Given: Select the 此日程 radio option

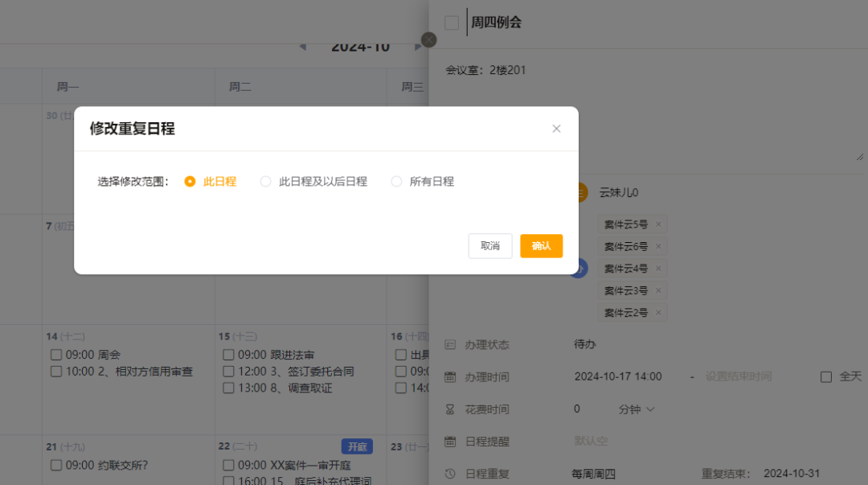Looking at the screenshot, I should click(190, 182).
